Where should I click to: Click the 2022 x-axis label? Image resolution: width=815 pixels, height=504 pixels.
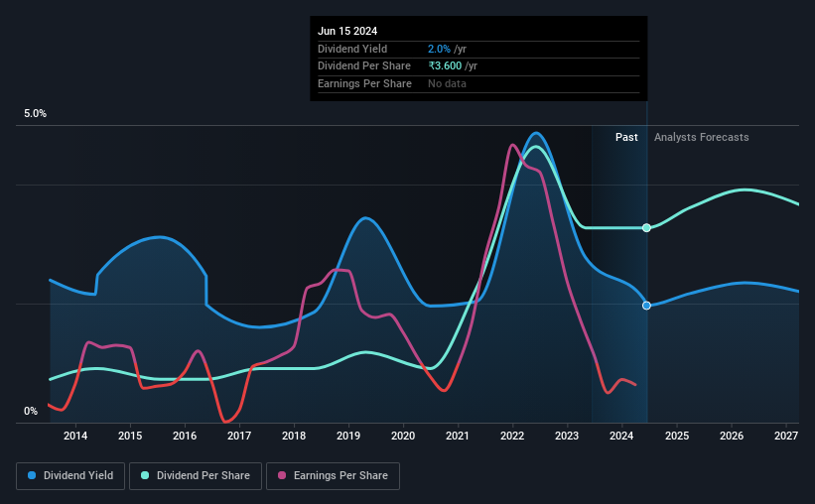[x=512, y=436]
